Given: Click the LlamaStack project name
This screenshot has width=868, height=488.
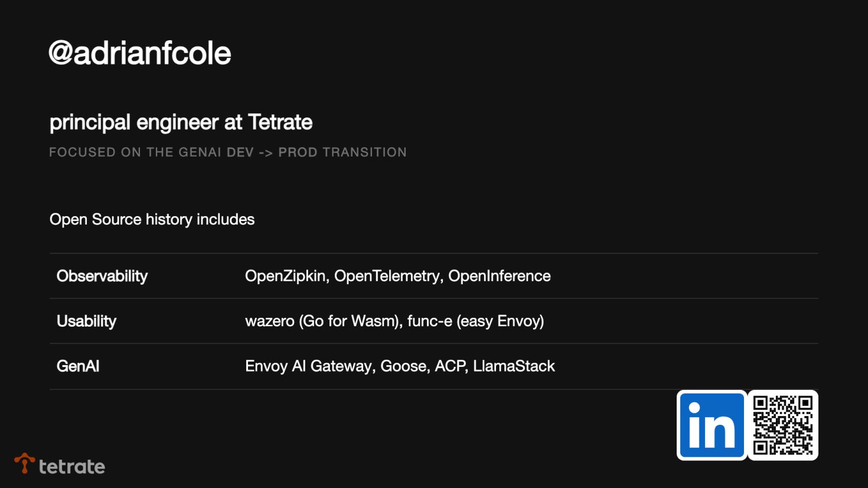Looking at the screenshot, I should [514, 366].
